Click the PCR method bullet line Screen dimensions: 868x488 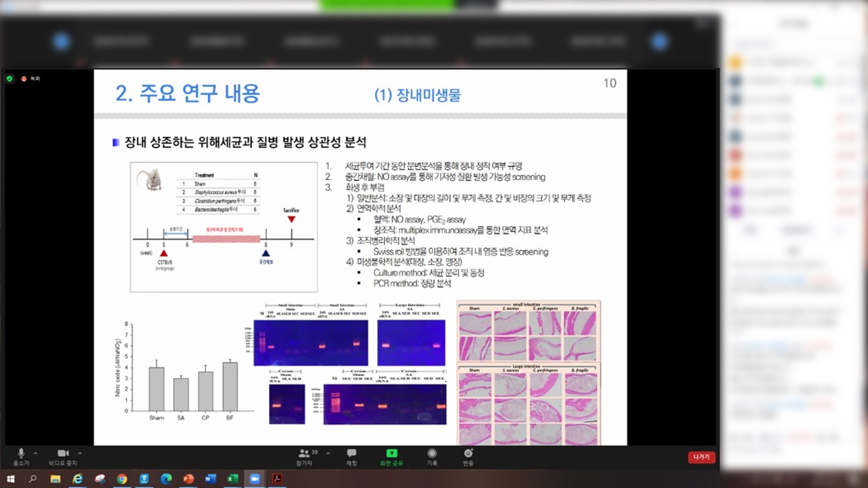412,284
